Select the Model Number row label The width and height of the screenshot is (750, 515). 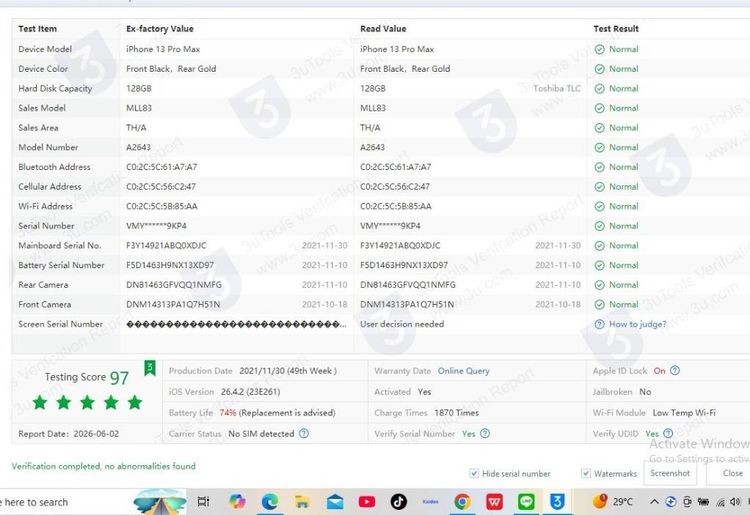click(x=48, y=147)
